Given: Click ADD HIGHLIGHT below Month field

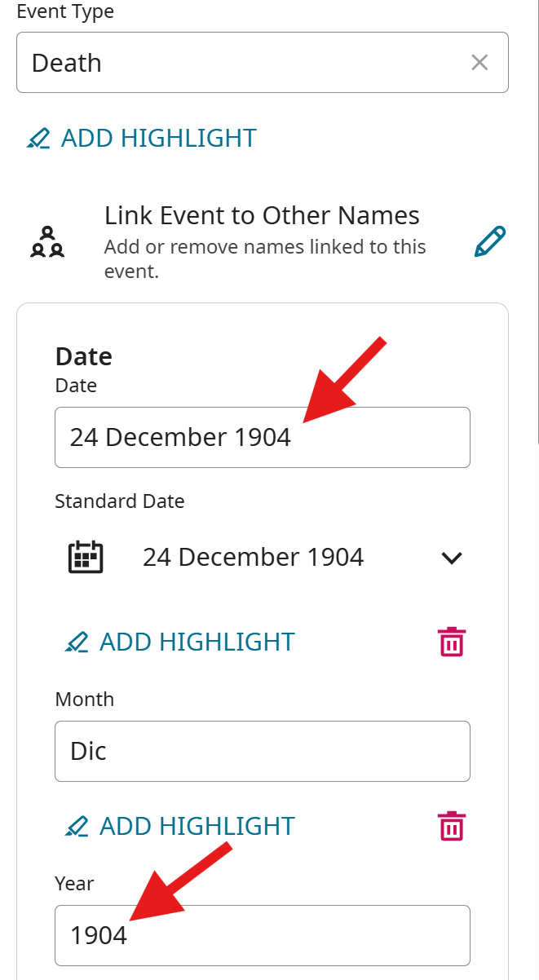Looking at the screenshot, I should coord(197,826).
